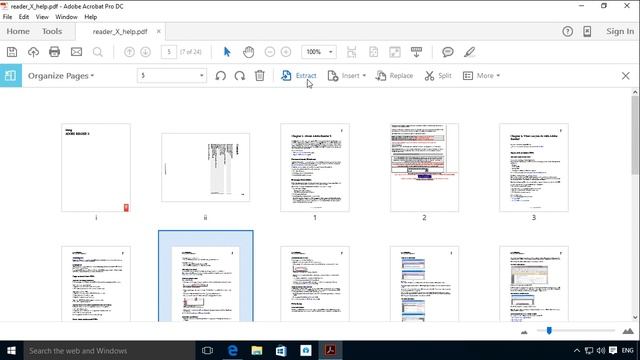The image size is (640, 360).
Task: Upload the file to cloud storage
Action: click(33, 52)
